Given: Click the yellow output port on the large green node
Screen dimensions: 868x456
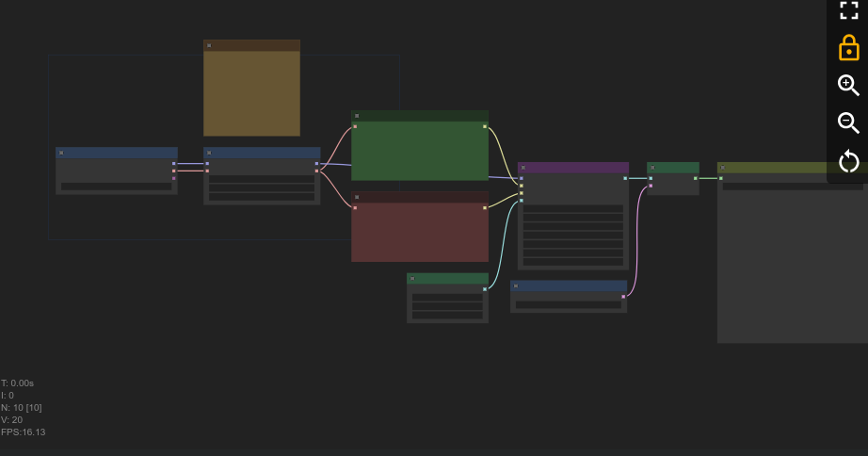Looking at the screenshot, I should 485,127.
